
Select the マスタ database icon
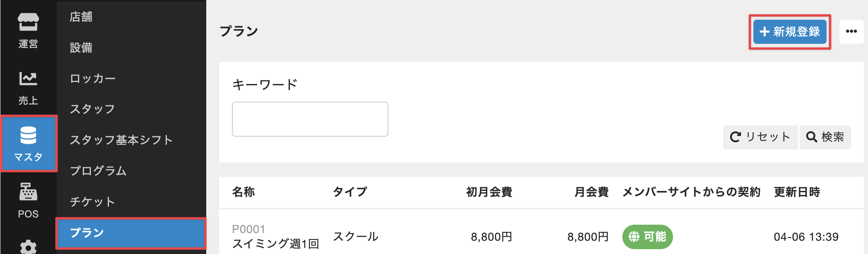pos(28,143)
